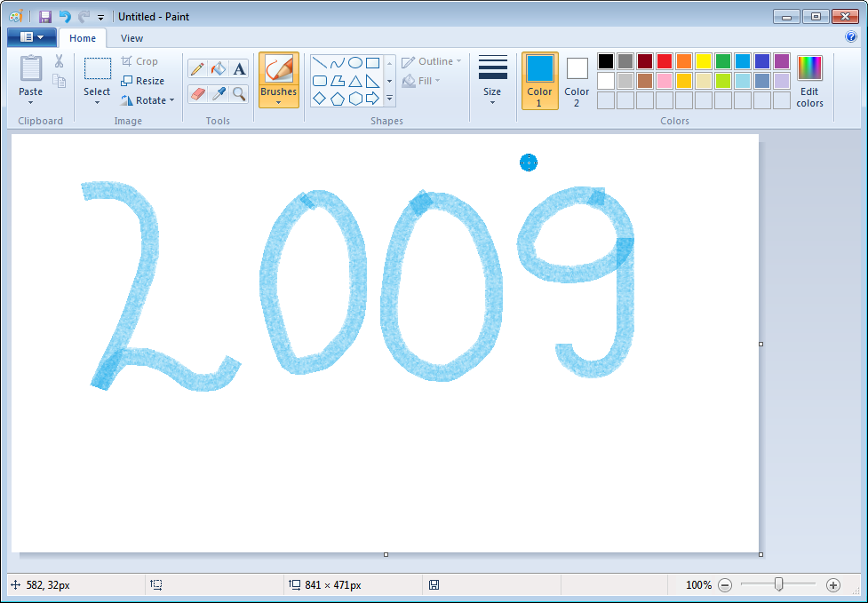Select the red color swatch
Viewport: 868px width, 603px height.
point(665,60)
